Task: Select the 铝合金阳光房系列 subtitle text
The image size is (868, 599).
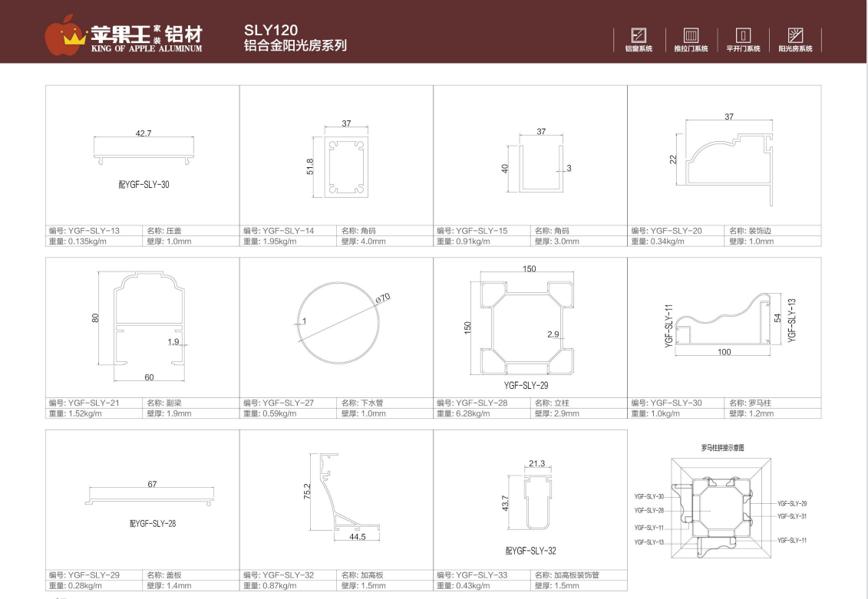Action: 295,46
